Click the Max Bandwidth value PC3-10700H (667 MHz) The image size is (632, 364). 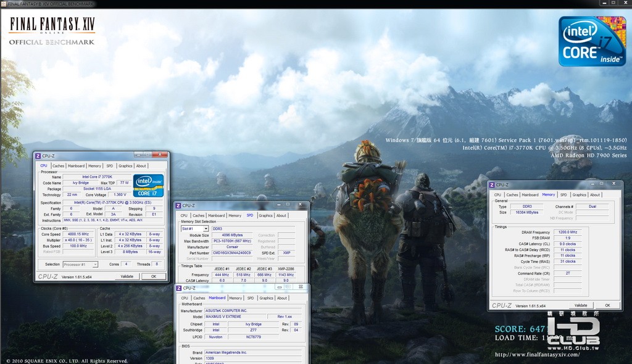click(233, 241)
